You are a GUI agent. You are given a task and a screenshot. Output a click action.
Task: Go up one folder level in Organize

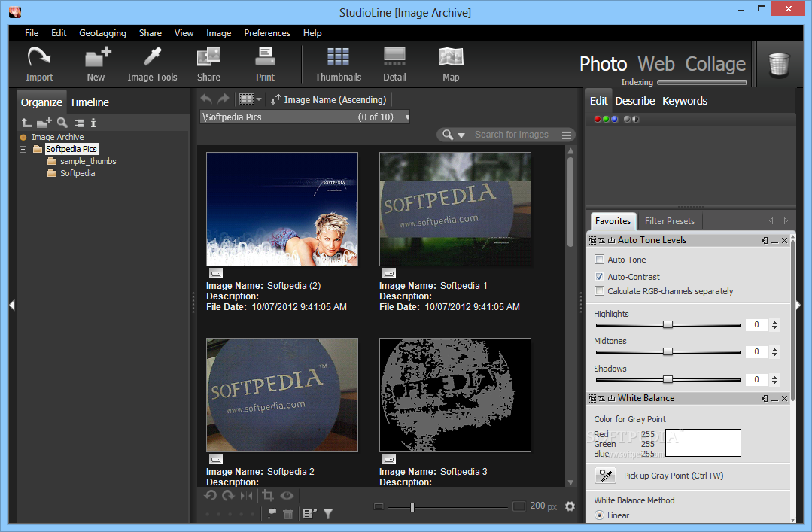click(x=26, y=123)
